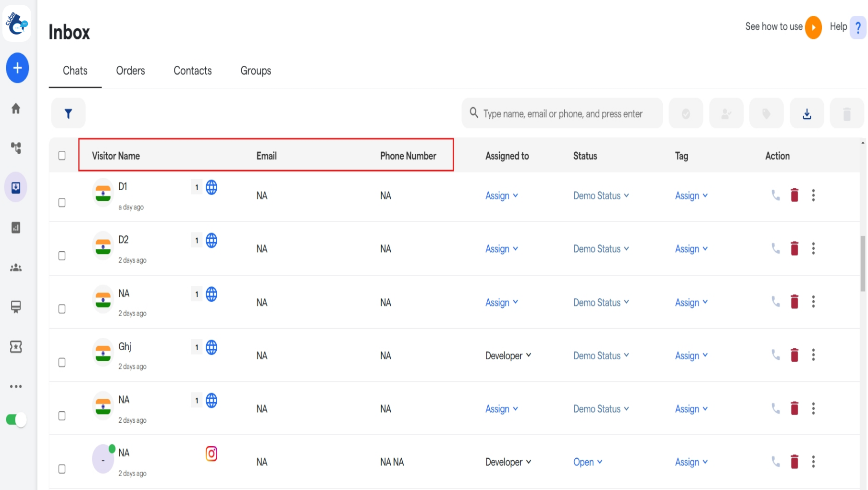Image resolution: width=868 pixels, height=490 pixels.
Task: Select the checkbox for D1 row
Action: click(x=62, y=202)
